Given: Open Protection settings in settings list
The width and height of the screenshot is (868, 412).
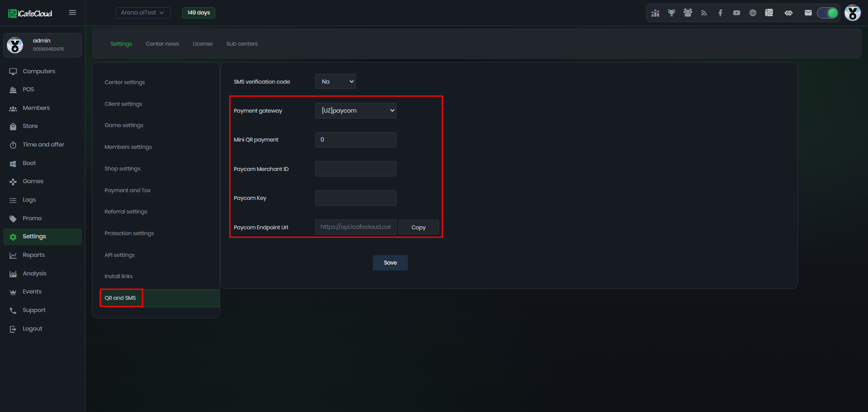Looking at the screenshot, I should [129, 233].
